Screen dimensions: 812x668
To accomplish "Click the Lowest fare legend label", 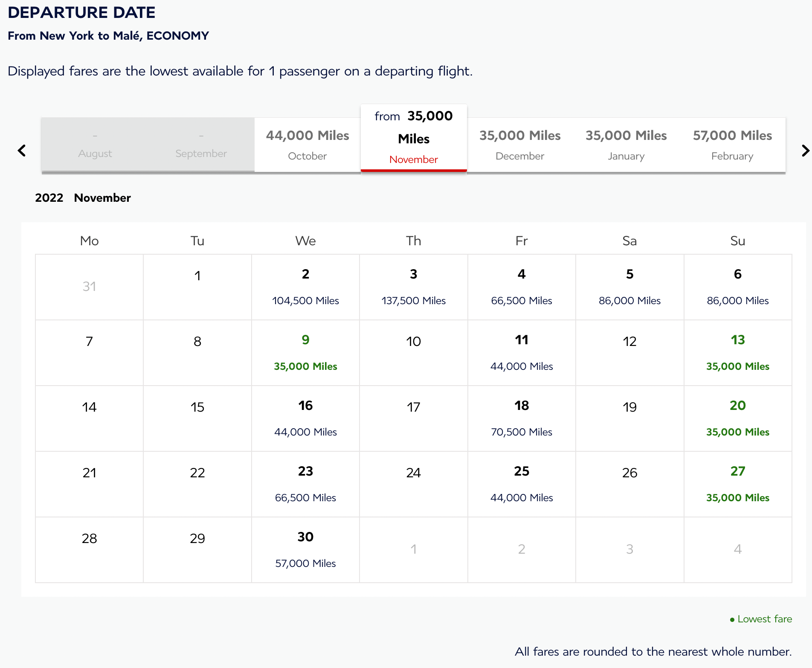I will pos(761,619).
